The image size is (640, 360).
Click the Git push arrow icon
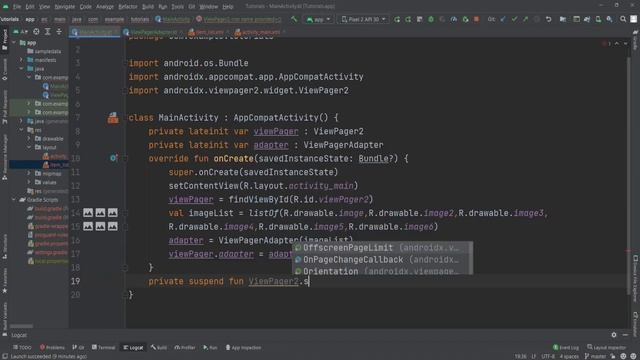click(x=526, y=19)
